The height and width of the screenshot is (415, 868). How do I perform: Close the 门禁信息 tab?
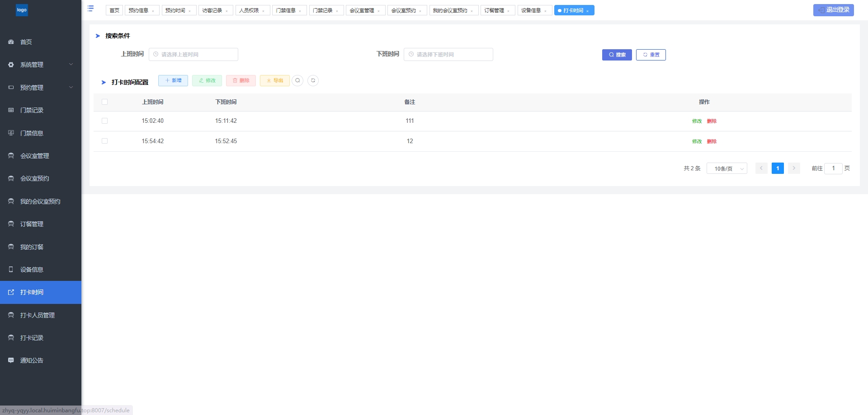[300, 11]
